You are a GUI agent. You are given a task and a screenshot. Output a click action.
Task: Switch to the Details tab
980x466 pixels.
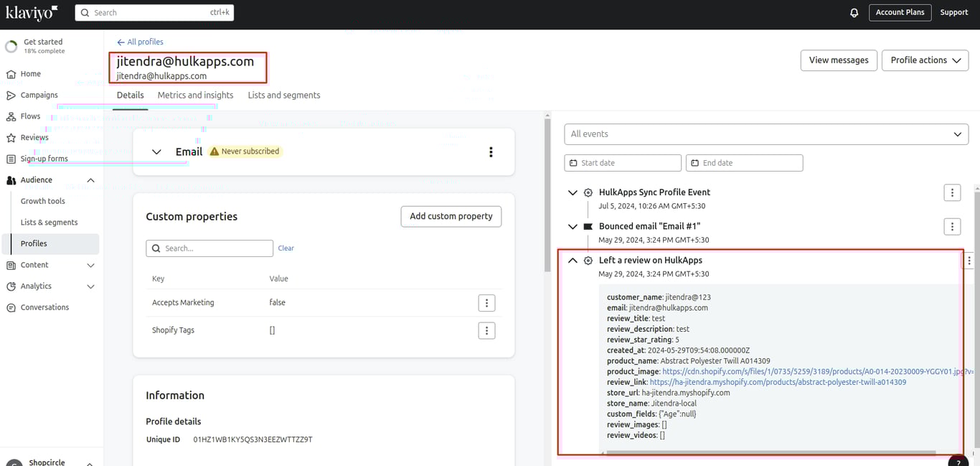pos(131,95)
